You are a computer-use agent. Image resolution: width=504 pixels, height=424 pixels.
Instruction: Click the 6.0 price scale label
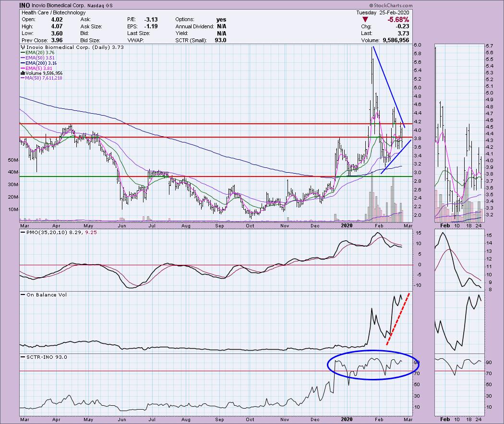pos(418,45)
